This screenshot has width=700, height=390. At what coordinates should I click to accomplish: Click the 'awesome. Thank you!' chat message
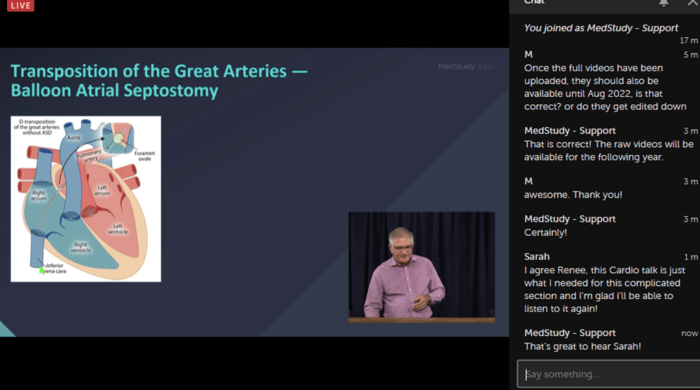[x=573, y=195]
